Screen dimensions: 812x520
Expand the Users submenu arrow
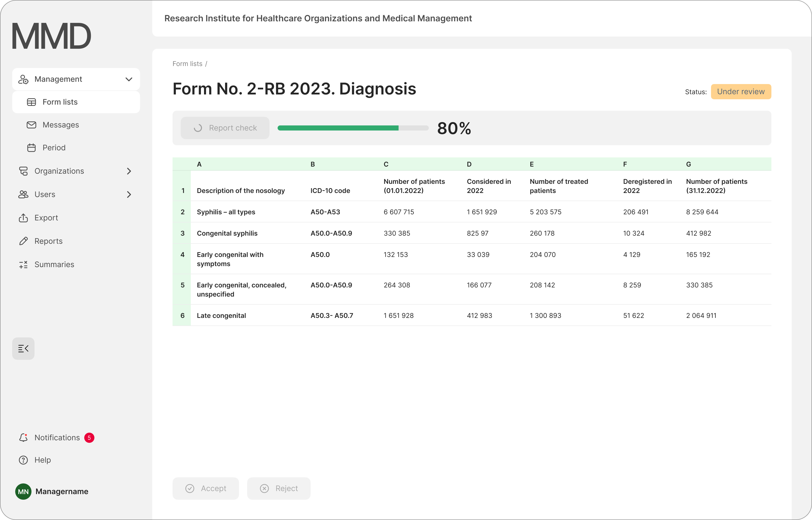[x=129, y=194]
